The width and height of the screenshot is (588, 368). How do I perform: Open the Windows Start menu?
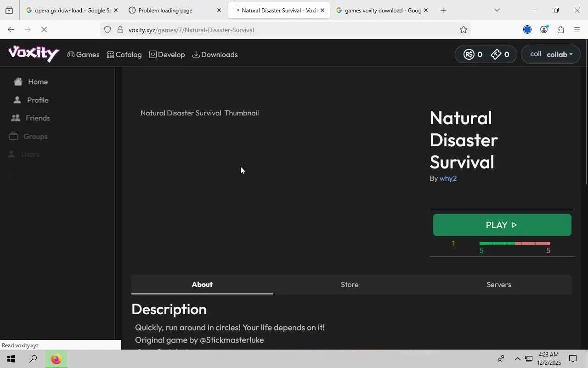(11, 359)
